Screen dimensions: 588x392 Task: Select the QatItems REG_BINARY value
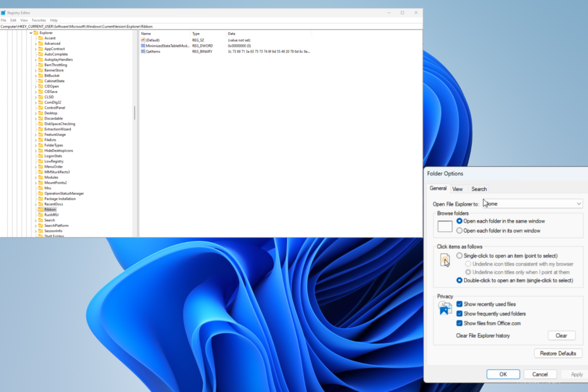[155, 51]
